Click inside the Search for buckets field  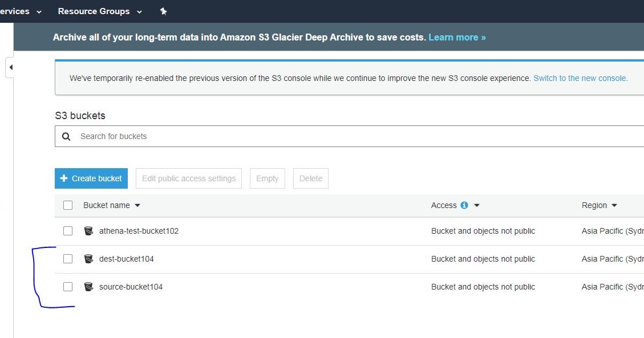(x=171, y=136)
